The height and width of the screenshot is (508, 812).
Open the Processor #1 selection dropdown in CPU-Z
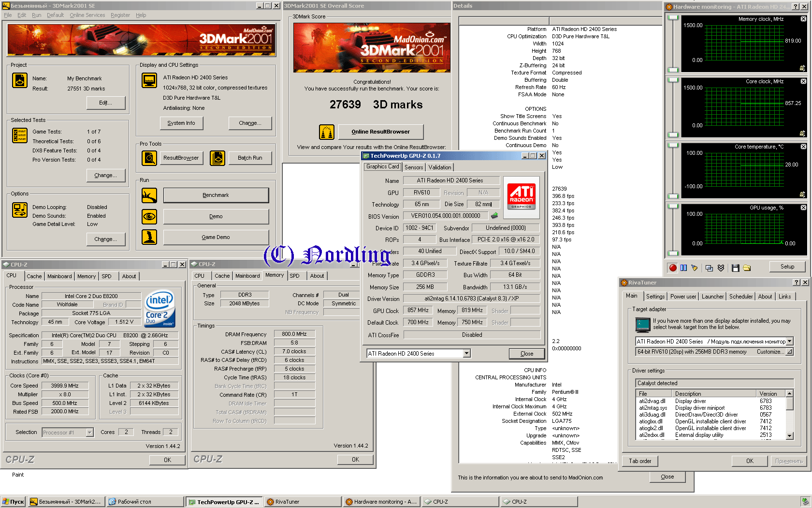pyautogui.click(x=89, y=433)
